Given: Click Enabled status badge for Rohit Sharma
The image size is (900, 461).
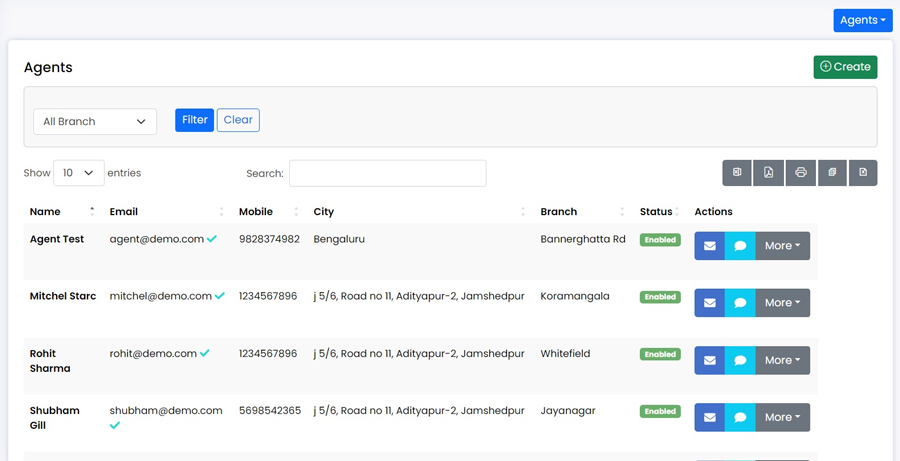Looking at the screenshot, I should (x=660, y=354).
